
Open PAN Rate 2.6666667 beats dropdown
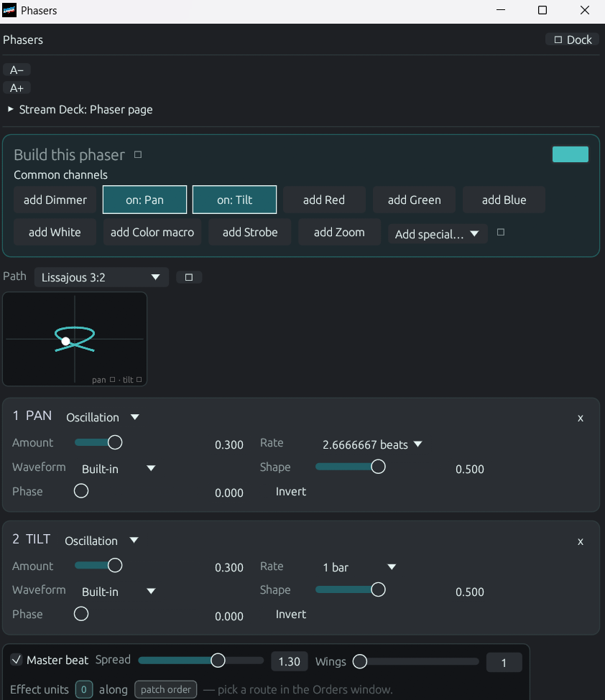click(x=371, y=444)
